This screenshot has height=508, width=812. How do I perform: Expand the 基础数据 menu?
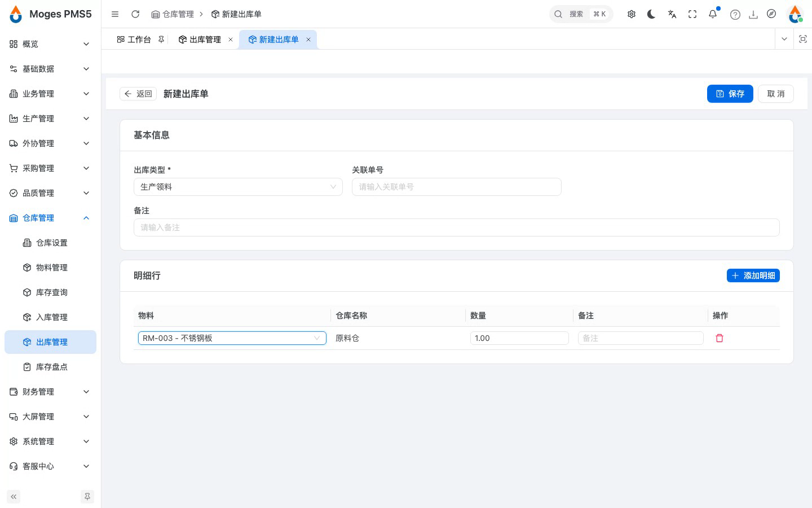tap(50, 69)
